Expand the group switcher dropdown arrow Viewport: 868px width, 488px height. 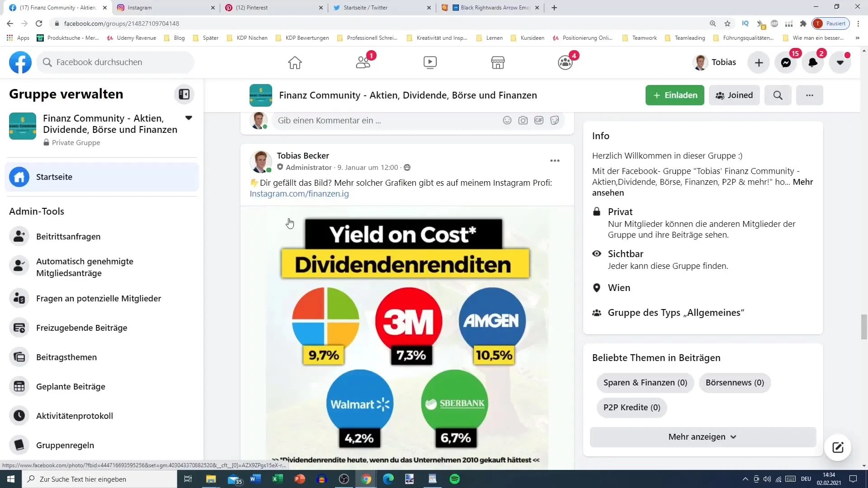point(189,118)
